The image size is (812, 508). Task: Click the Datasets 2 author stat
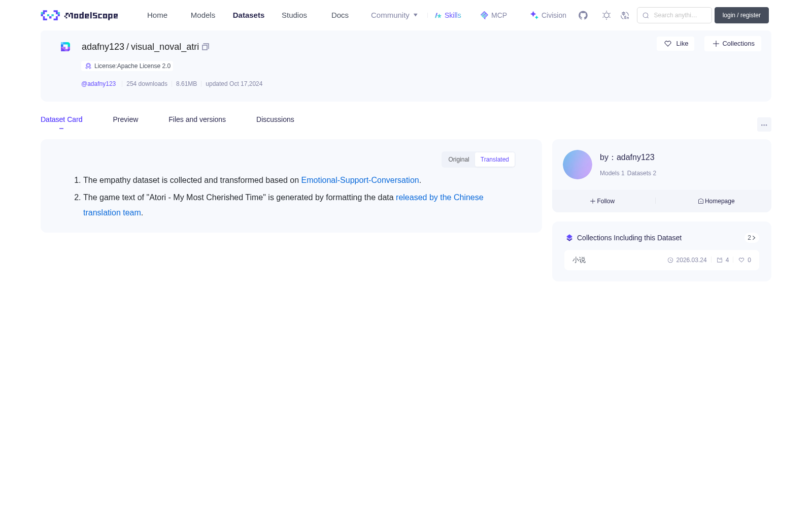641,173
